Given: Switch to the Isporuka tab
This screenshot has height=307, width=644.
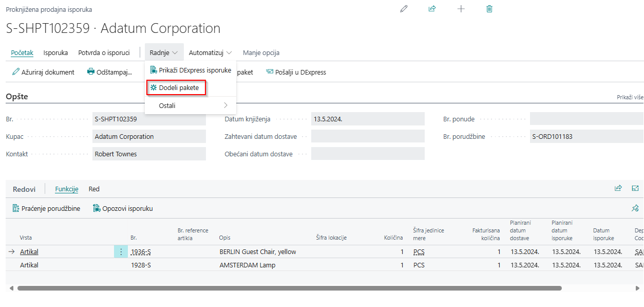Looking at the screenshot, I should coord(55,52).
